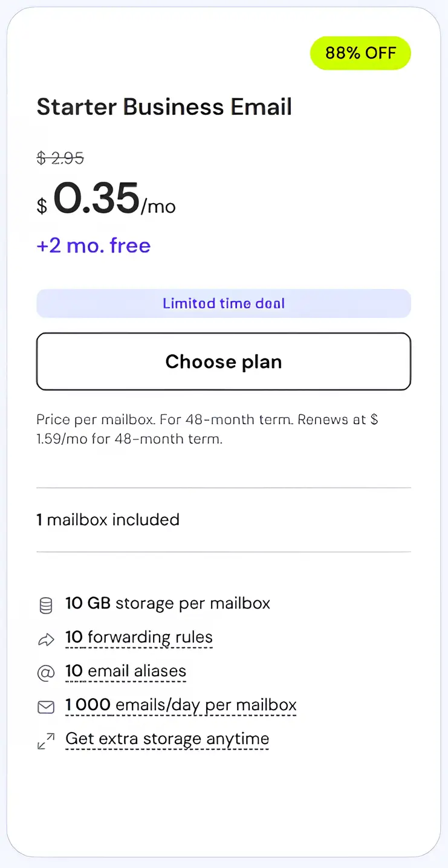
Task: Select the 1 000 emails/day per mailbox link
Action: (x=181, y=705)
